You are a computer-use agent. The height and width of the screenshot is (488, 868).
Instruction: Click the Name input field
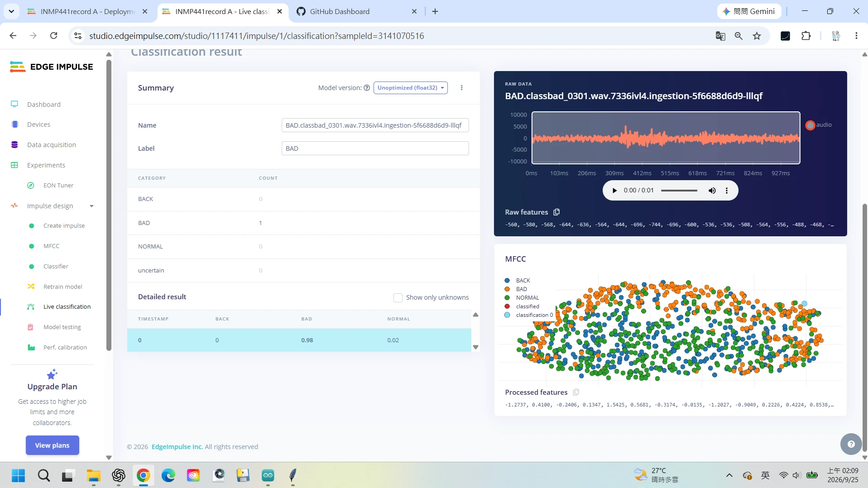click(375, 125)
